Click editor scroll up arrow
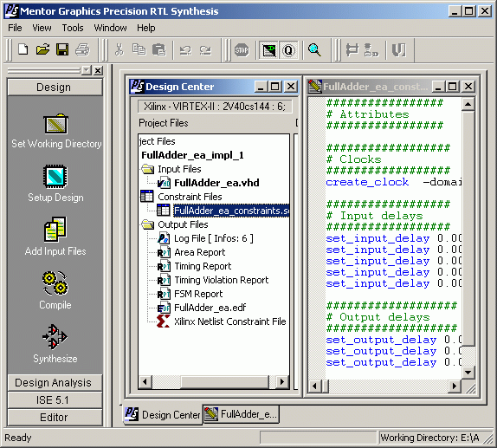 (x=468, y=104)
